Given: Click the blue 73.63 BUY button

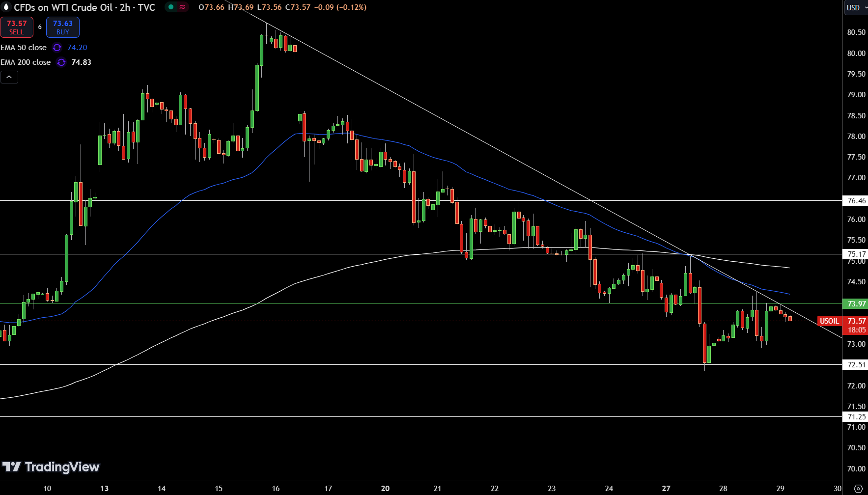Looking at the screenshot, I should 63,27.
